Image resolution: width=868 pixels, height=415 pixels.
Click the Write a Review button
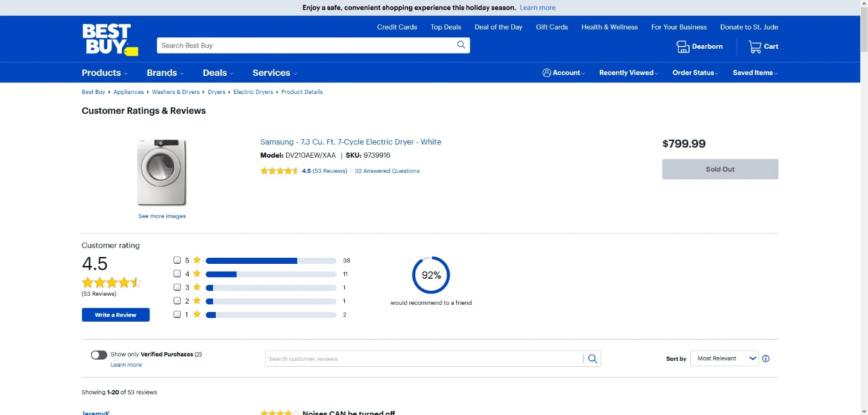(x=116, y=315)
